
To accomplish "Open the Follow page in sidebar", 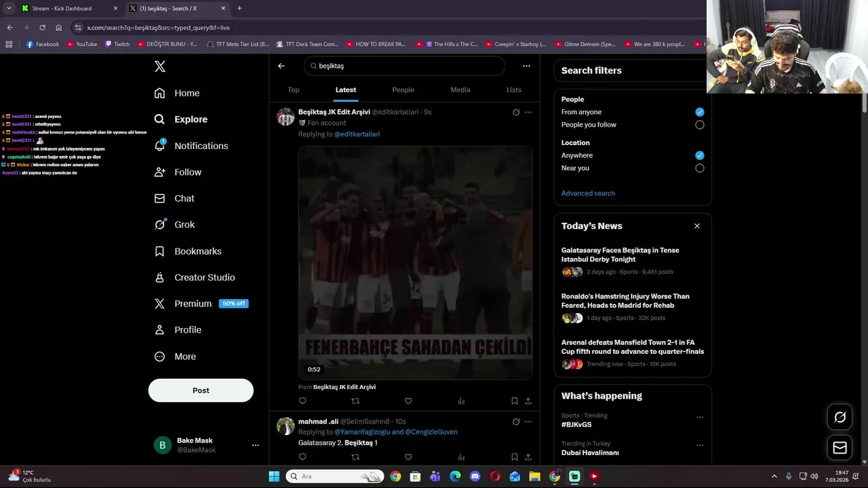I will point(178,172).
